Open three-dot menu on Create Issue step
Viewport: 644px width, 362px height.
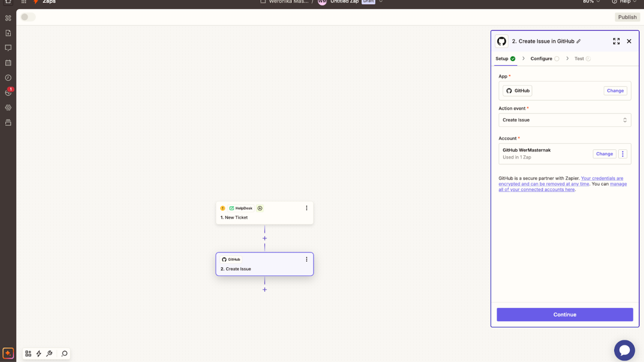[307, 259]
